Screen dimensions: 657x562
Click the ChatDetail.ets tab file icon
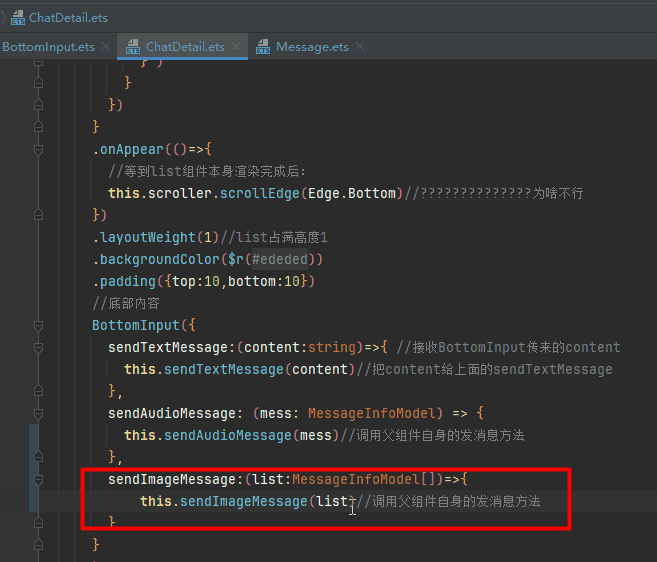[x=132, y=47]
